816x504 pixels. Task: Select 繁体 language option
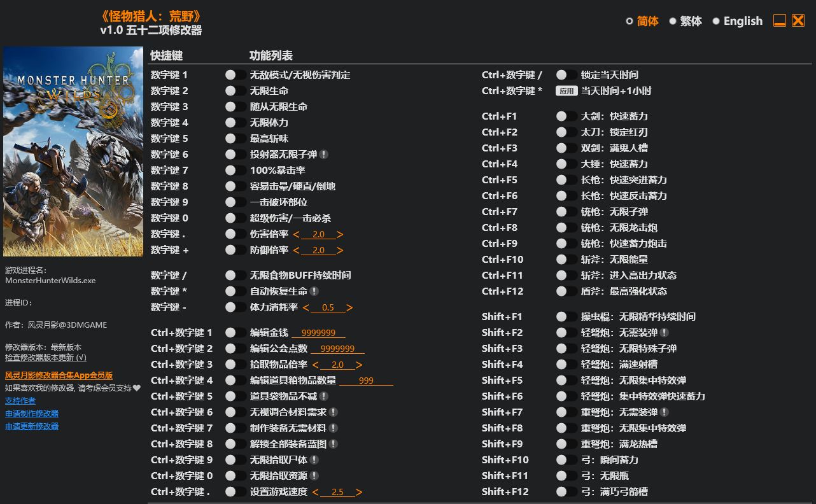[685, 21]
